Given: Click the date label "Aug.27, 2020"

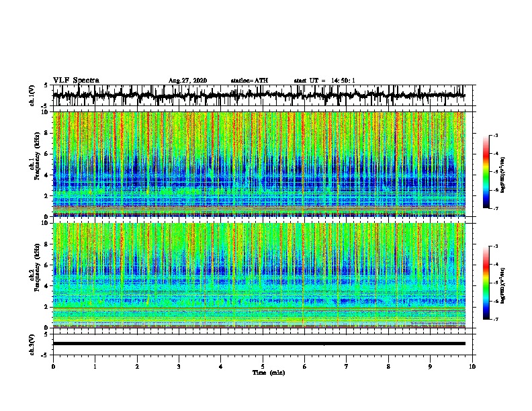Looking at the screenshot, I should tap(187, 81).
